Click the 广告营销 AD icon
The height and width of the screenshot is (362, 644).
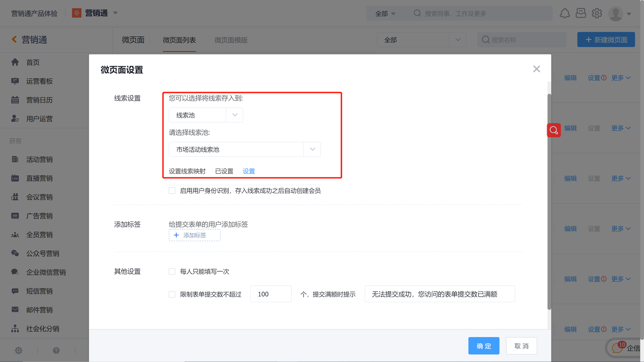(15, 216)
